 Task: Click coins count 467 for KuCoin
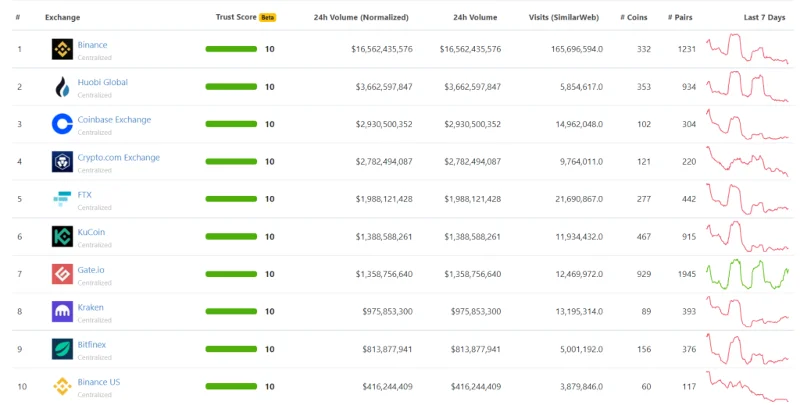coord(644,237)
